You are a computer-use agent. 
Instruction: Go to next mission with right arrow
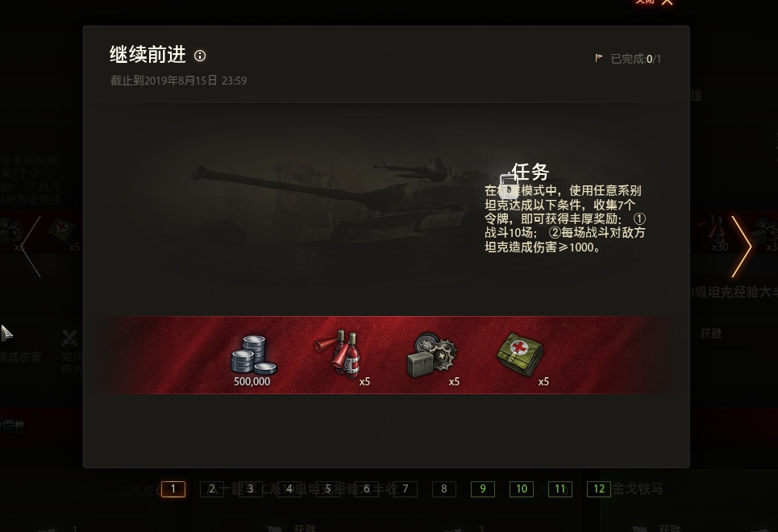tap(741, 246)
